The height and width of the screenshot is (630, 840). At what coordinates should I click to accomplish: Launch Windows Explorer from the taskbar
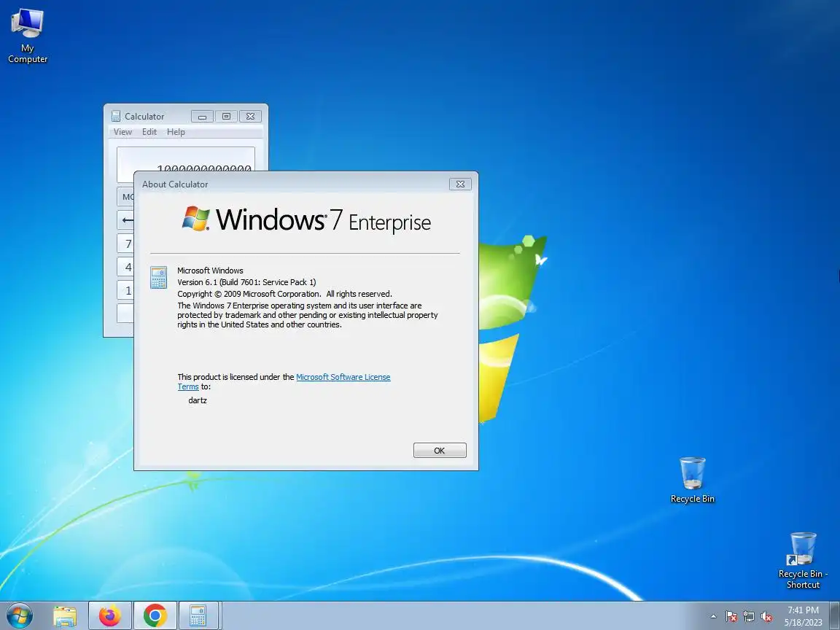tap(65, 615)
